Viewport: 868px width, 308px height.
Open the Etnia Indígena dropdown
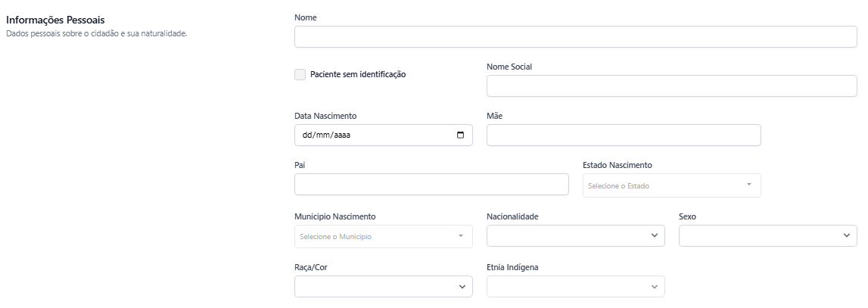click(576, 286)
